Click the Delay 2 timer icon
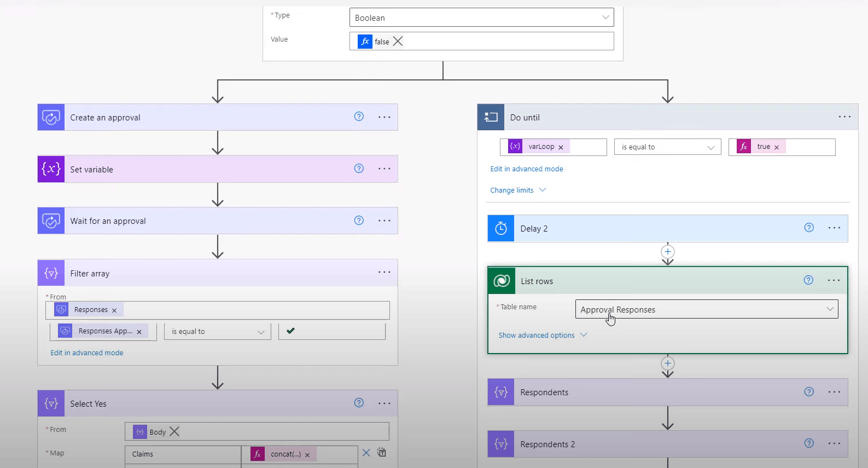 click(x=501, y=228)
